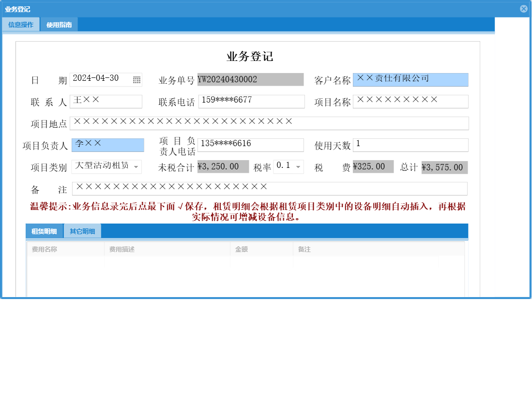Image resolution: width=532 pixels, height=405 pixels.
Task: Edit the 联系人 field showing 王××
Action: (x=106, y=101)
